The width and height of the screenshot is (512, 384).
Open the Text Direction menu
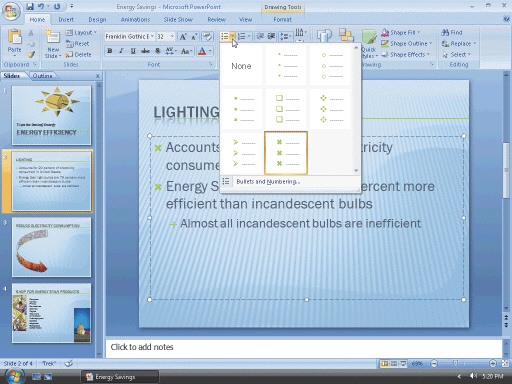(x=301, y=32)
